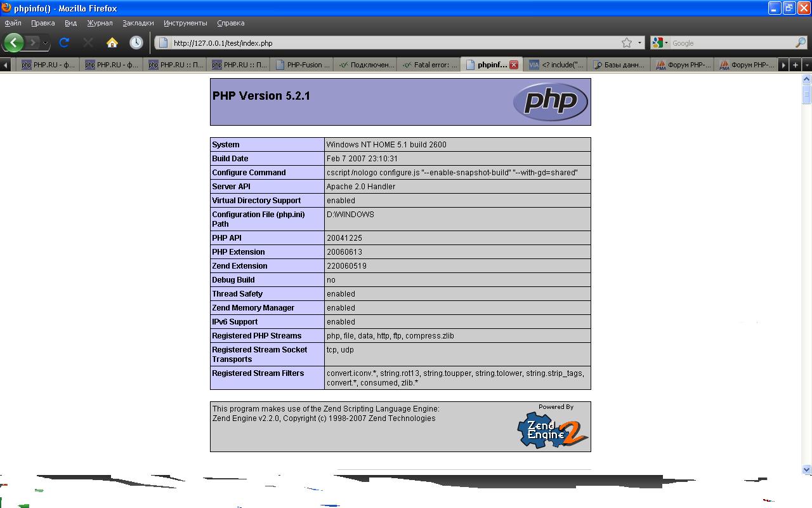Click the page identity icon in the address bar
The height and width of the screenshot is (508, 812).
click(x=163, y=43)
